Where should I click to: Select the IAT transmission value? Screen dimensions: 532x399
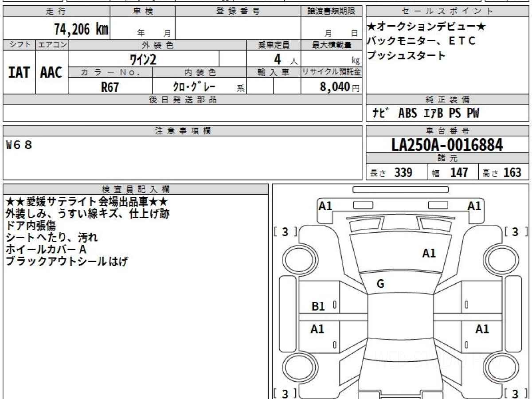(x=19, y=73)
